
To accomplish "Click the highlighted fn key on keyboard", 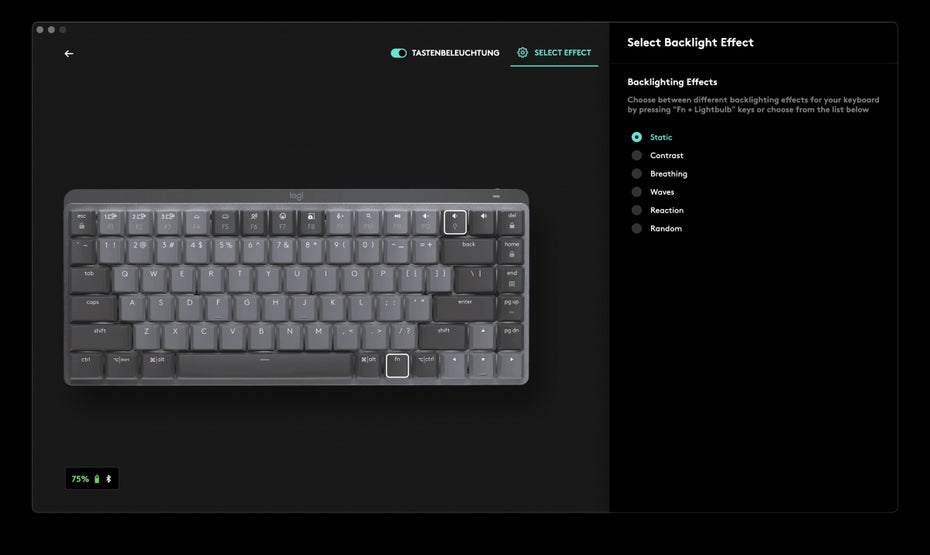I will [397, 365].
